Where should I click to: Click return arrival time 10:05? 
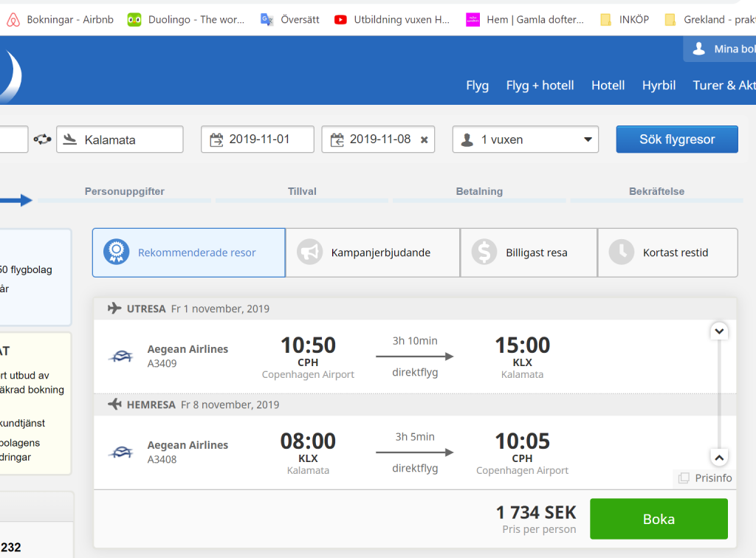tap(523, 441)
